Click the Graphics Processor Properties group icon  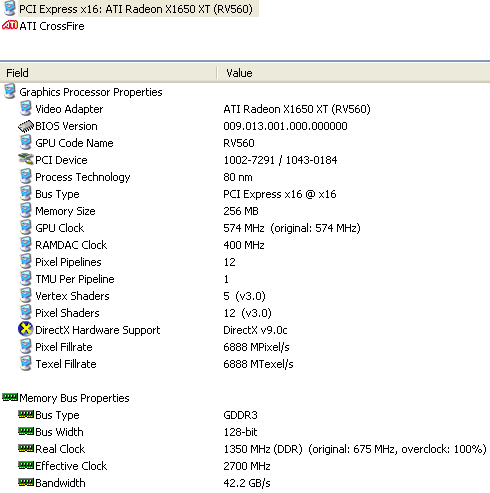10,91
